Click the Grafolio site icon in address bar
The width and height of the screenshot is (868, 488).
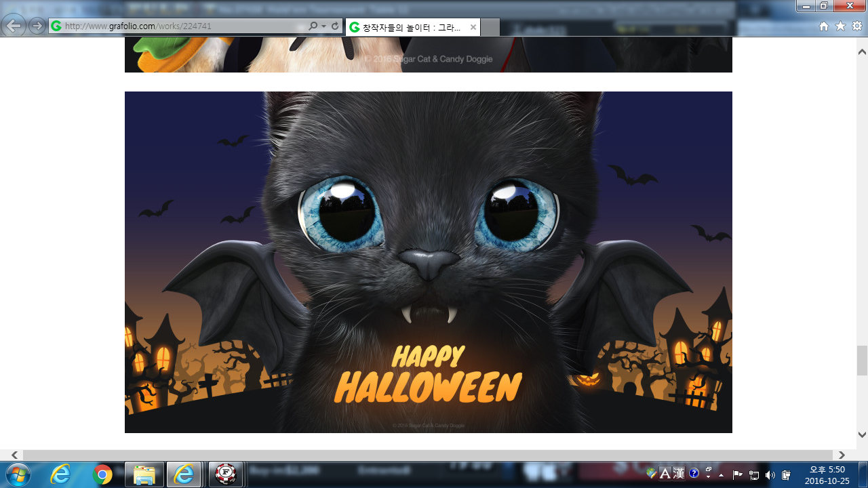pos(56,26)
